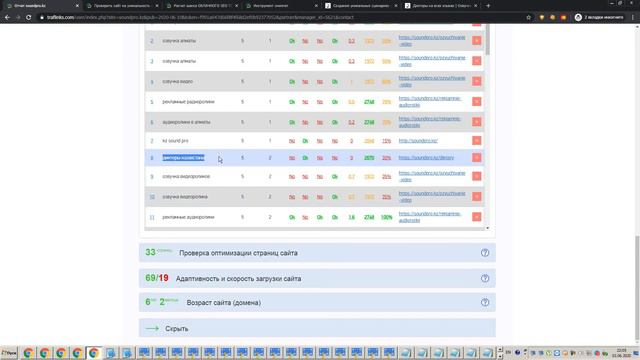This screenshot has width=640, height=360.
Task: Remove the "рекламные радиоролики" row with red button
Action: click(476, 102)
